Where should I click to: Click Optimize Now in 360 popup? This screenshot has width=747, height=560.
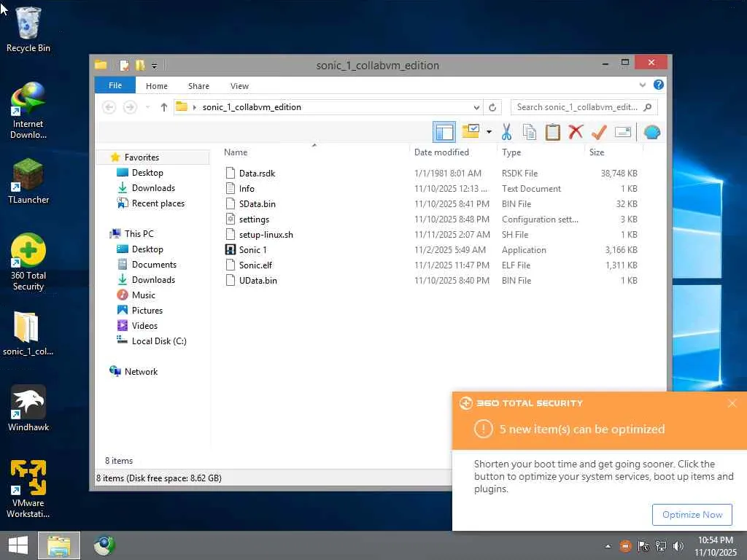692,514
